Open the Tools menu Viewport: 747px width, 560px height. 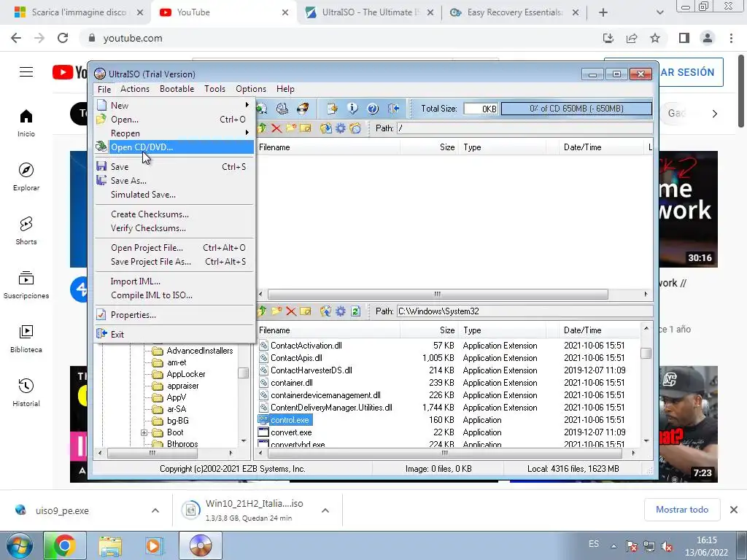tap(215, 89)
